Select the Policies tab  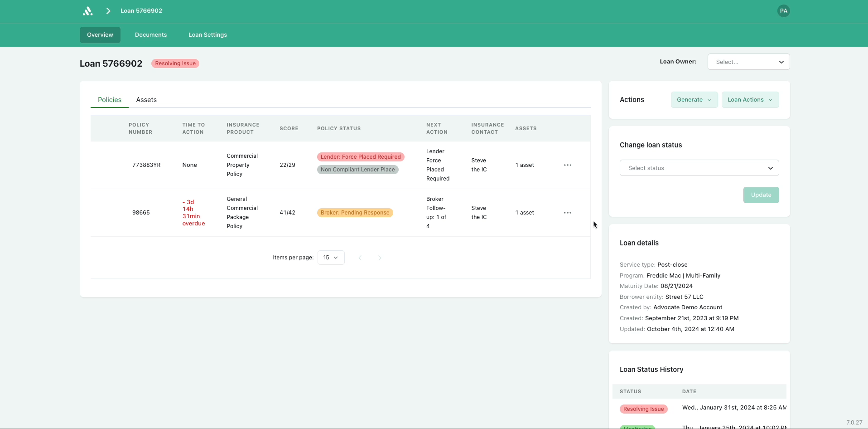tap(110, 100)
